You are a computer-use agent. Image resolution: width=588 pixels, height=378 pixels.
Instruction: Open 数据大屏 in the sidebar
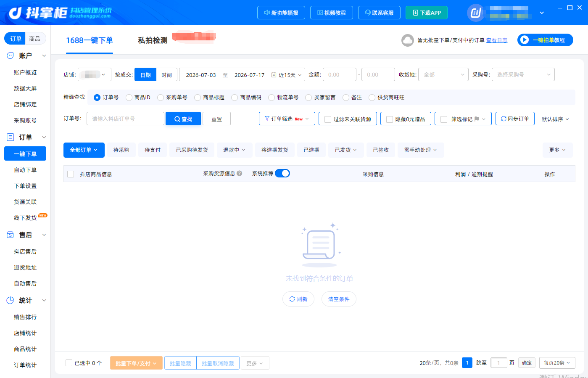point(25,88)
